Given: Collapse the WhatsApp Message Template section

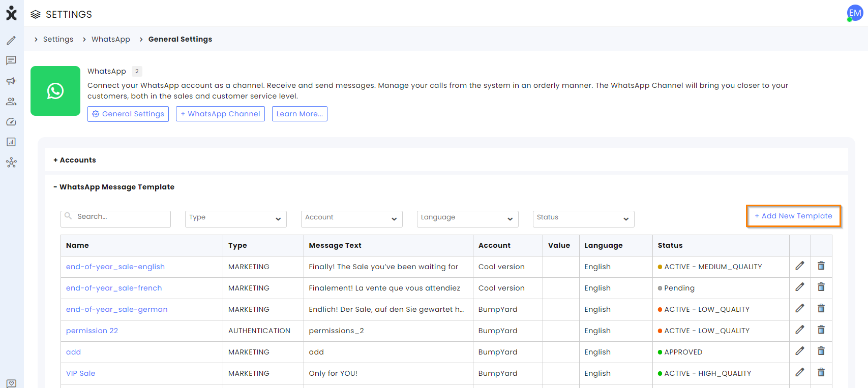Looking at the screenshot, I should coord(114,187).
